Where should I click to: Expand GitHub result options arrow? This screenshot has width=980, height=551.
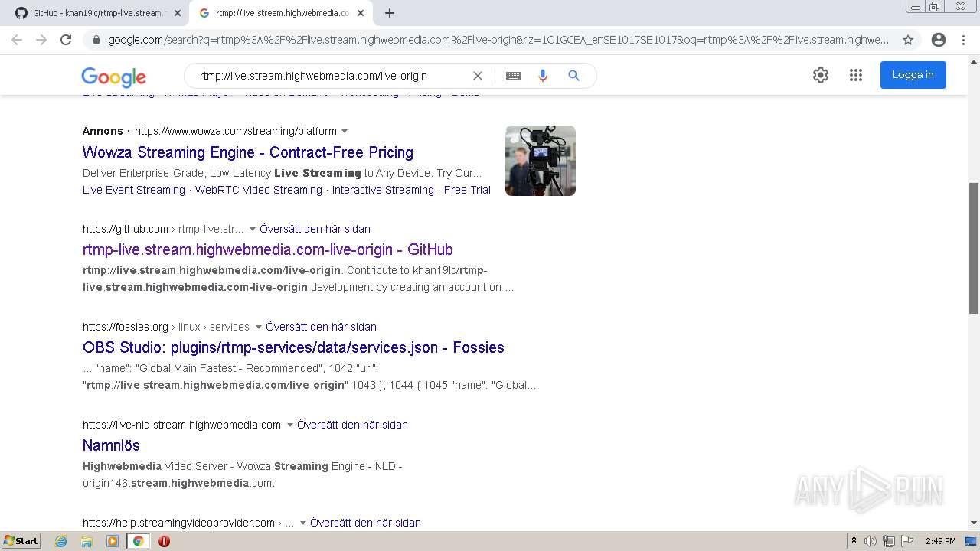coord(253,230)
